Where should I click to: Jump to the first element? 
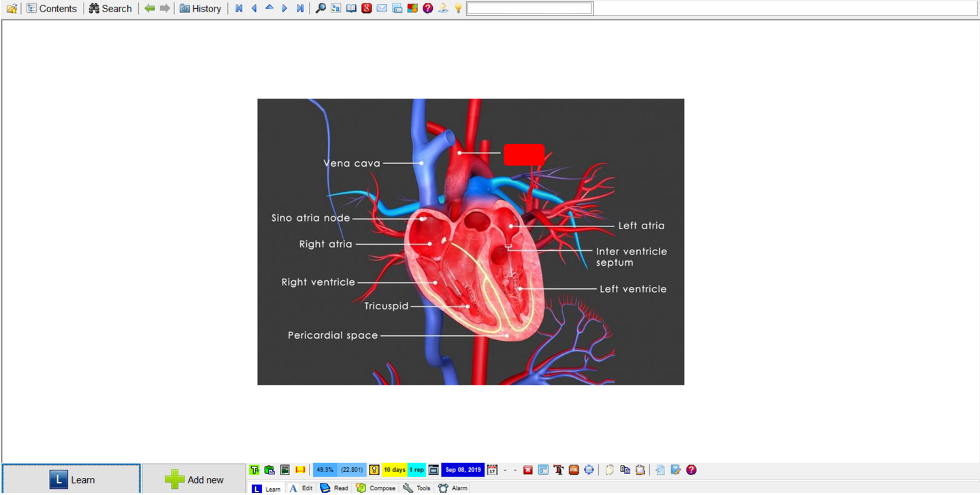(x=239, y=9)
